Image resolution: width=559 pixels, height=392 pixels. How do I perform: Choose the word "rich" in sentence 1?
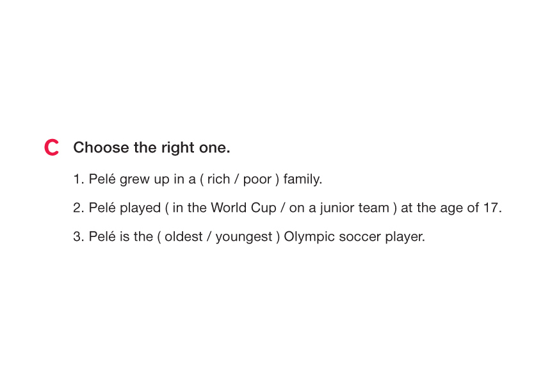218,179
